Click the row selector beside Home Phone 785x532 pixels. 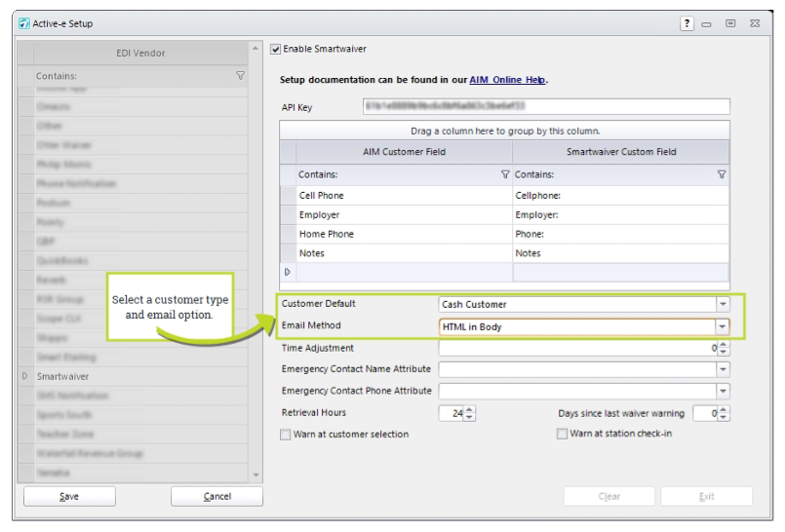pos(288,234)
